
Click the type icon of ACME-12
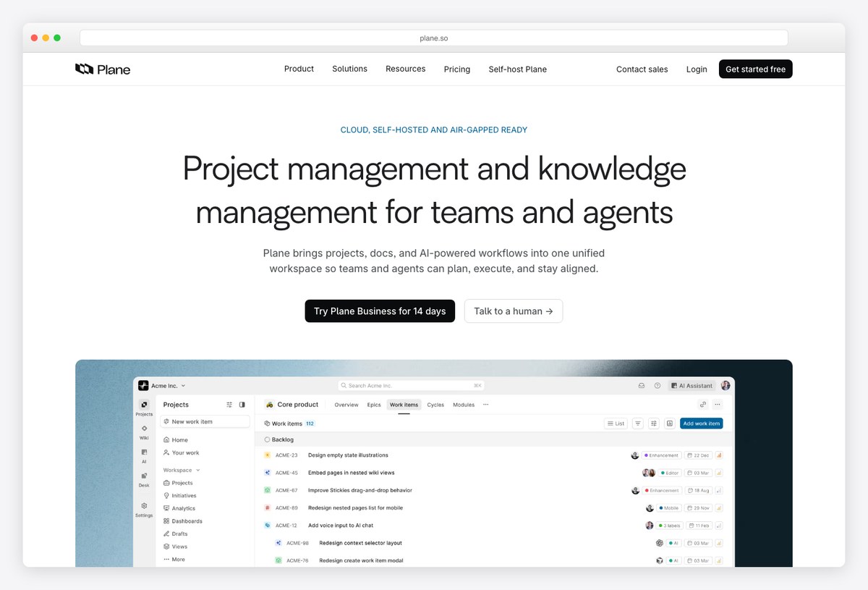point(267,526)
